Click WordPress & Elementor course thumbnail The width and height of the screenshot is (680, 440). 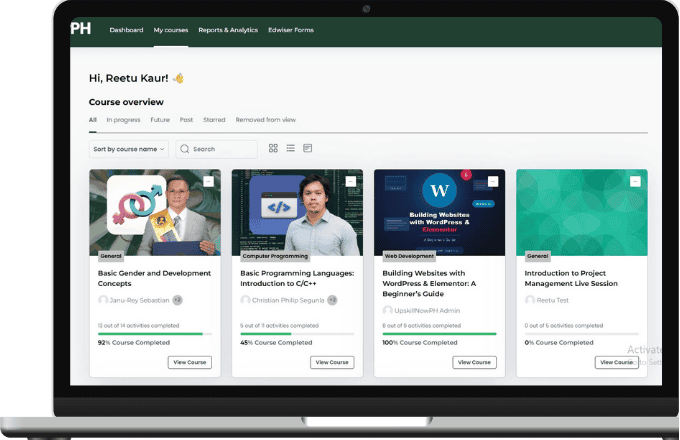(x=439, y=212)
